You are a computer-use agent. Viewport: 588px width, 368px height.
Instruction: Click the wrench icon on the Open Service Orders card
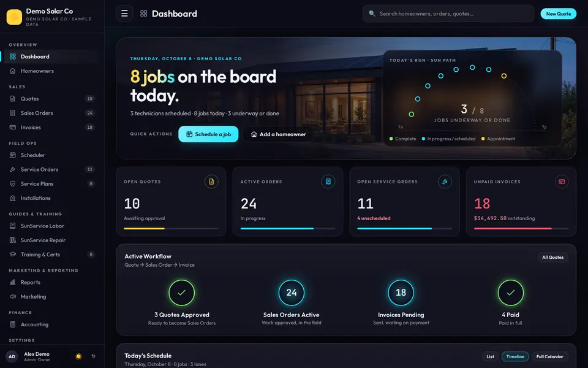(x=445, y=182)
